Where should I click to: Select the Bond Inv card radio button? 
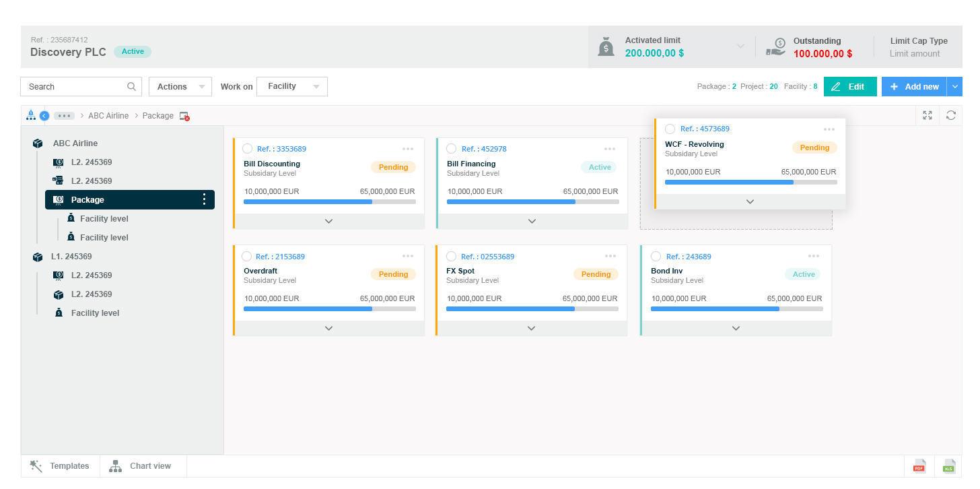pyautogui.click(x=656, y=257)
